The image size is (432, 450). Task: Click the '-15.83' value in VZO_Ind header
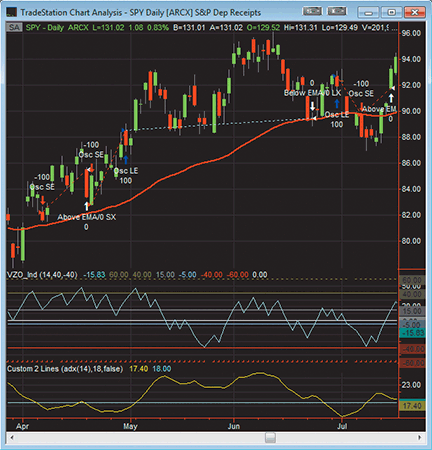[94, 275]
